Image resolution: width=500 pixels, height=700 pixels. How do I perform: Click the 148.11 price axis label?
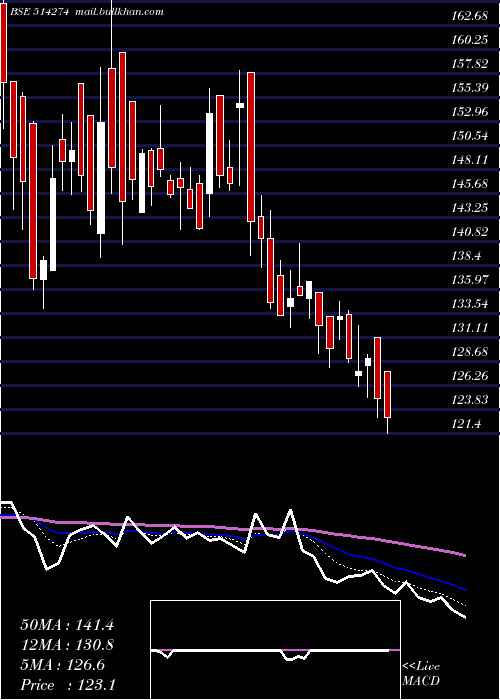469,160
